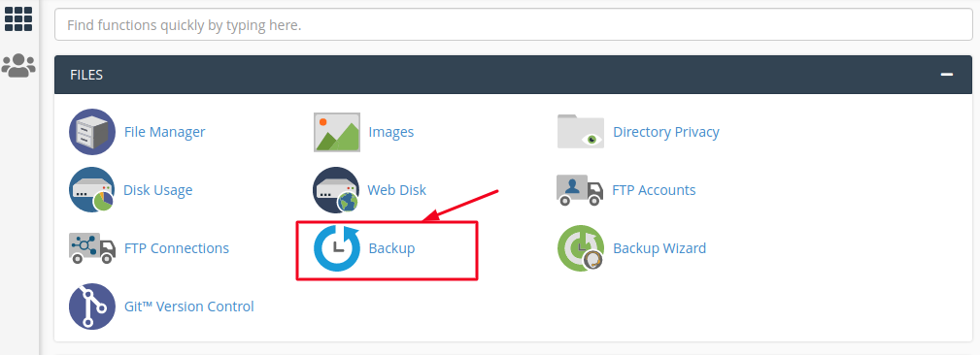Screen dimensions: 980x355
Task: Open the Git Version Control icon
Action: coord(92,307)
